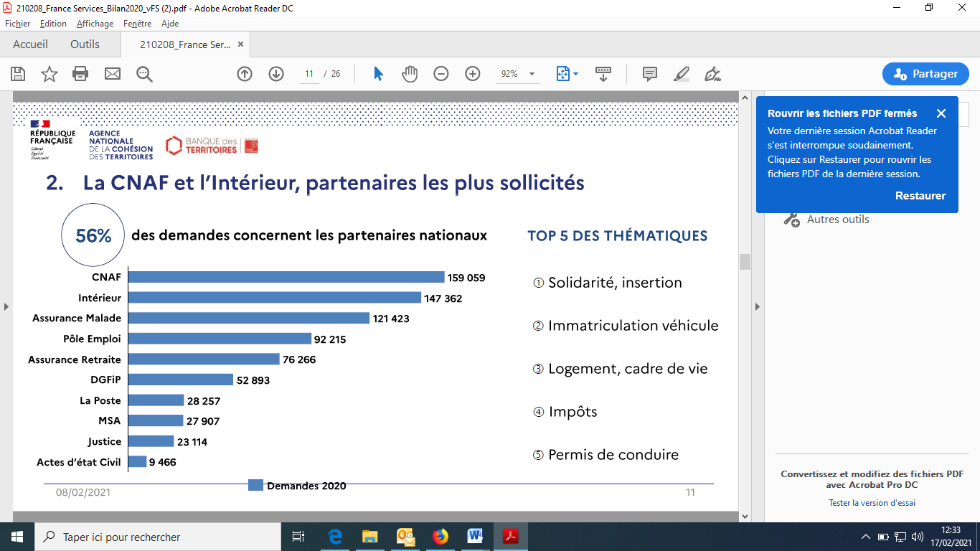Activate the hand pan tool
The image size is (980, 551).
(x=410, y=74)
